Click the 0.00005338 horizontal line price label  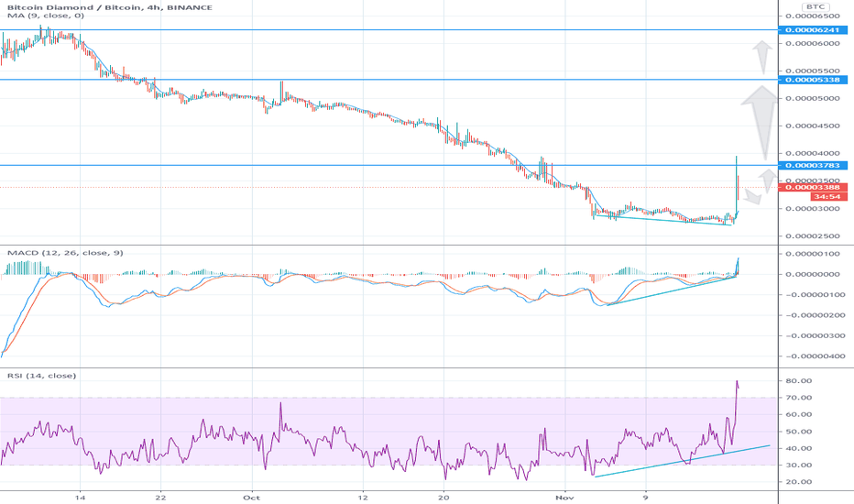click(813, 80)
